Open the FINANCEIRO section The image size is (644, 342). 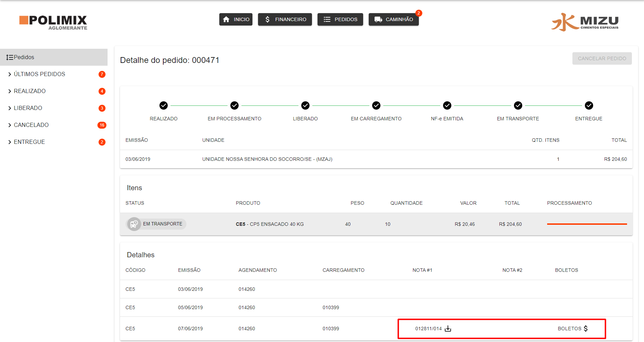[x=285, y=19]
